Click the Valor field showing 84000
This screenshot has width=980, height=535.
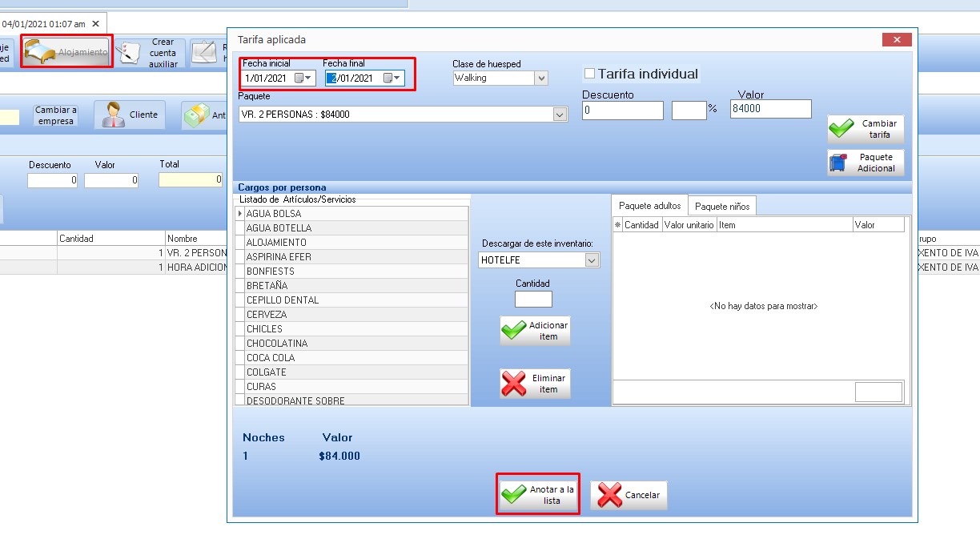[x=770, y=109]
